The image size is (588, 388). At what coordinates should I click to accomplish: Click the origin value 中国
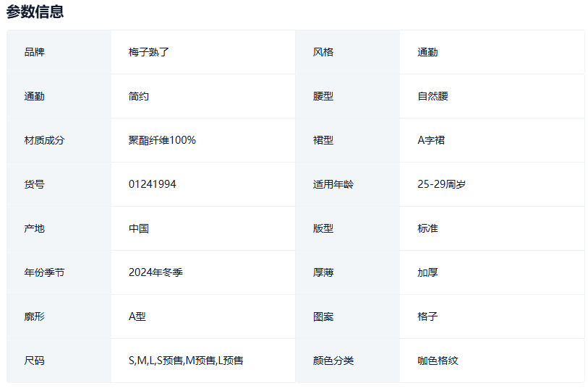(139, 228)
